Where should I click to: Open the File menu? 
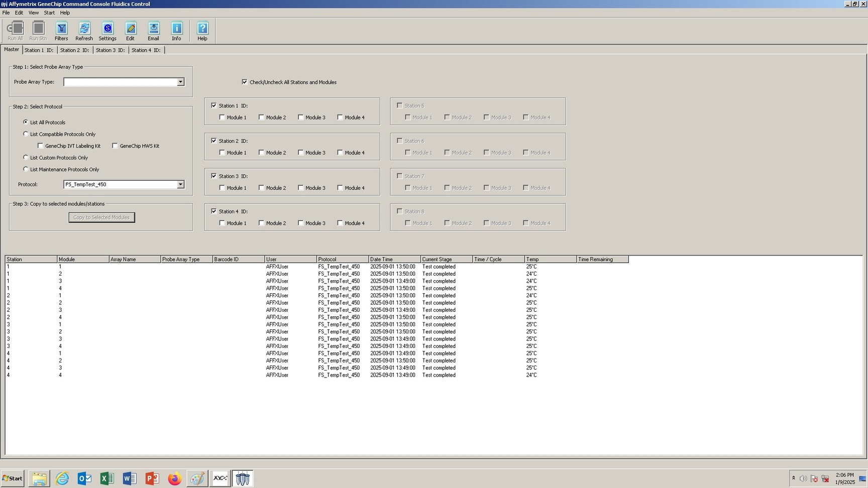point(6,13)
